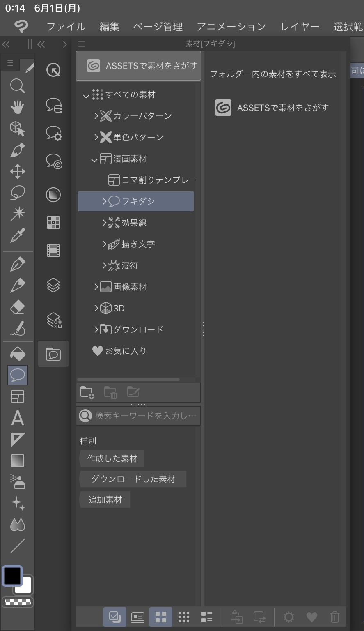The width and height of the screenshot is (364, 631).
Task: Select the transparent color swatch
Action: click(x=17, y=602)
